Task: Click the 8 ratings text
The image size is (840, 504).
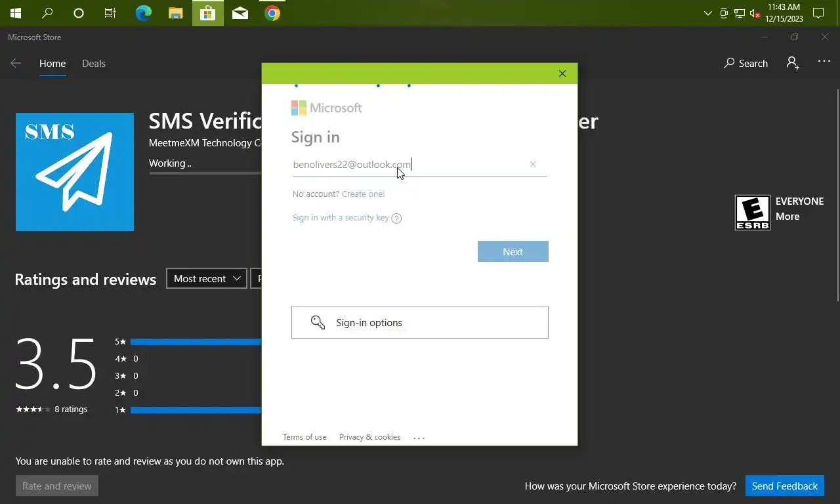Action: coord(71,409)
